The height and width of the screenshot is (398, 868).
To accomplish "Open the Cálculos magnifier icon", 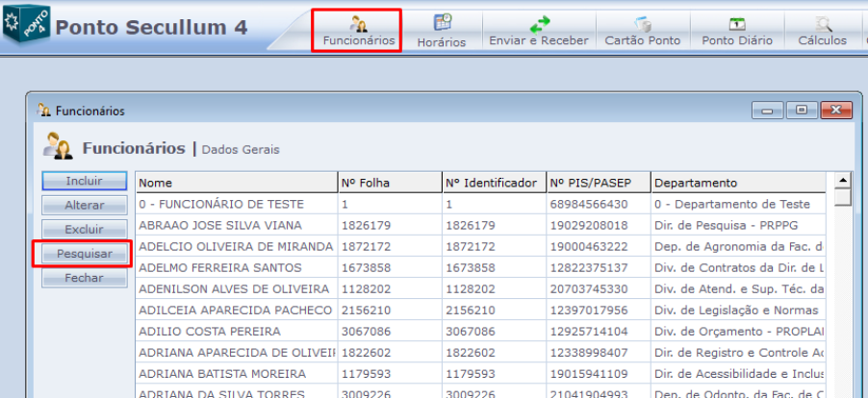I will (823, 22).
